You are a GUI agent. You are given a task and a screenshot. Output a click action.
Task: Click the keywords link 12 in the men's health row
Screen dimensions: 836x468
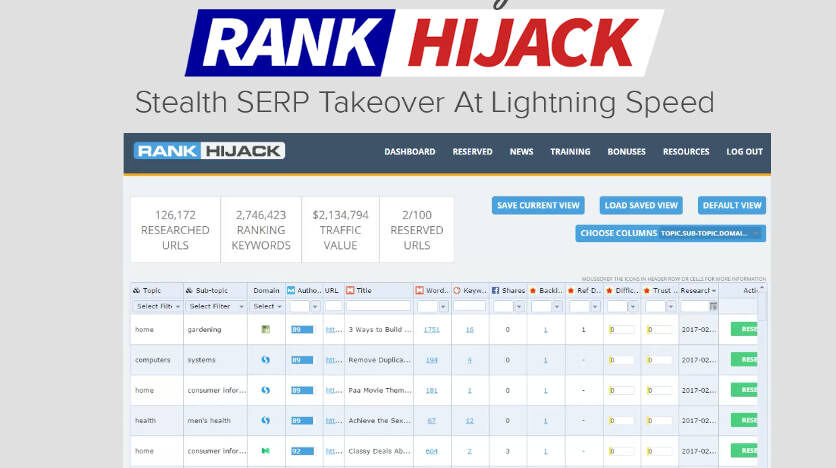pos(469,421)
